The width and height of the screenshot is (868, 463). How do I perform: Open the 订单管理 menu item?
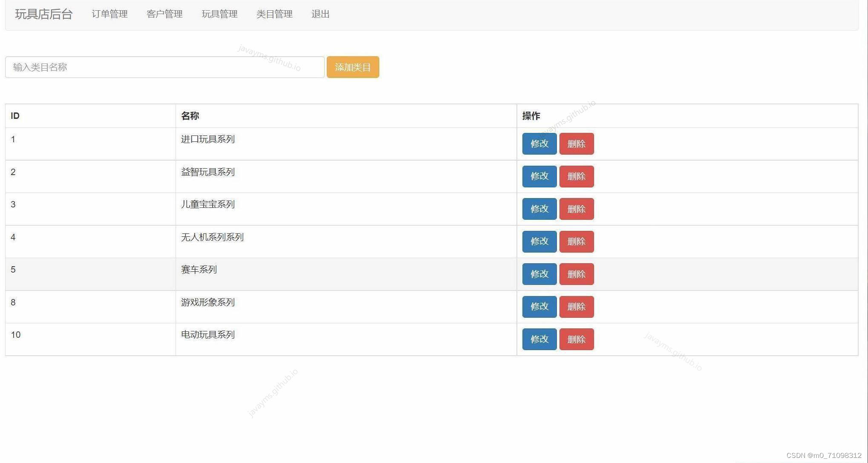[x=110, y=14]
